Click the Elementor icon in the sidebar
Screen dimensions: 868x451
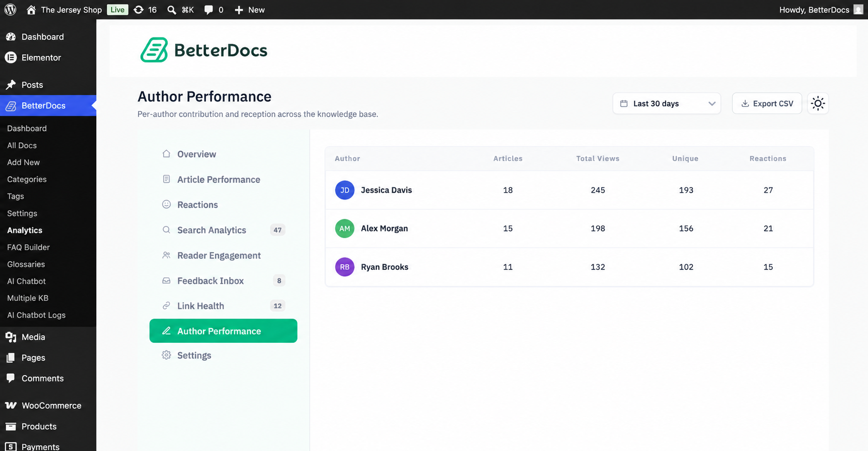(10, 57)
